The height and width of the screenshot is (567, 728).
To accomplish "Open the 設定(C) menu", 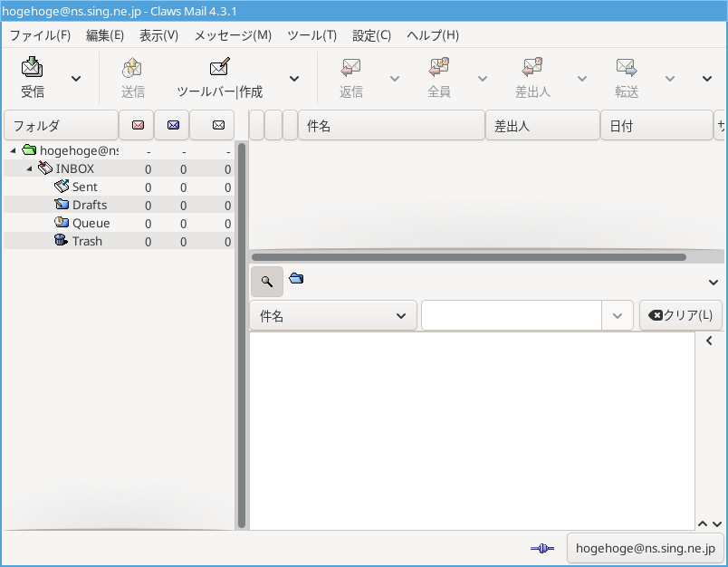I will pos(371,35).
